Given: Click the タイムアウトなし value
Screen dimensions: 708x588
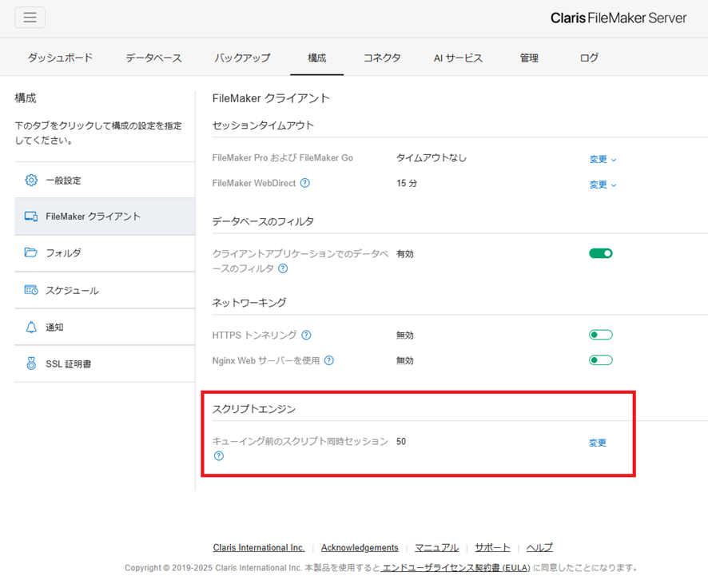Looking at the screenshot, I should (x=432, y=157).
